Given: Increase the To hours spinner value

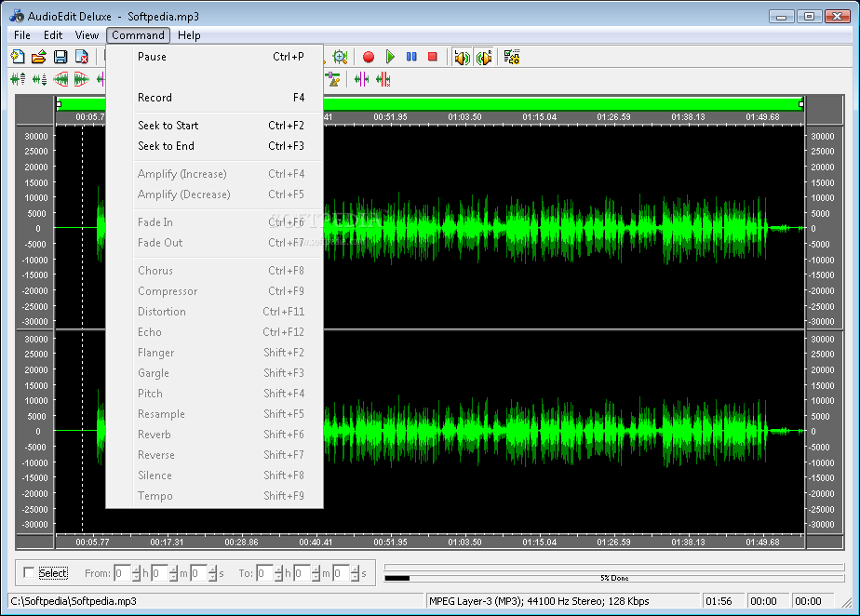Looking at the screenshot, I should click(278, 569).
